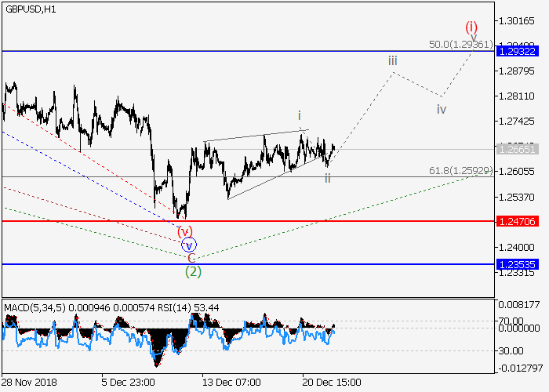Click the 20 Dec 15:00 time label
Viewport: 549px width, 392px height.
click(x=332, y=383)
